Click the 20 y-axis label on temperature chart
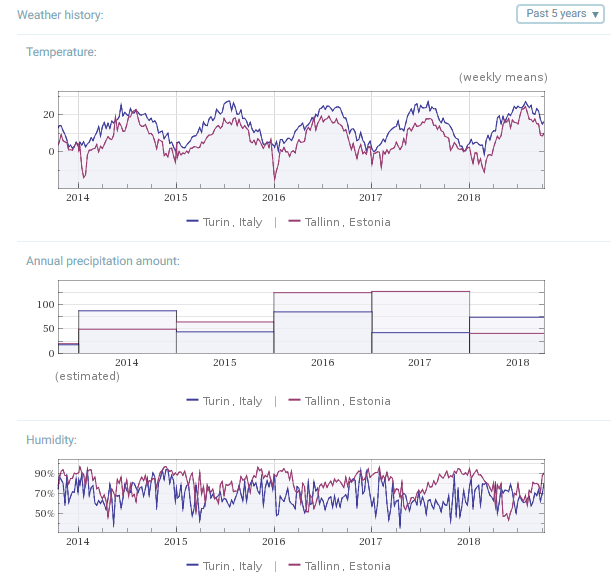Viewport: 611px width, 582px height. coord(49,115)
